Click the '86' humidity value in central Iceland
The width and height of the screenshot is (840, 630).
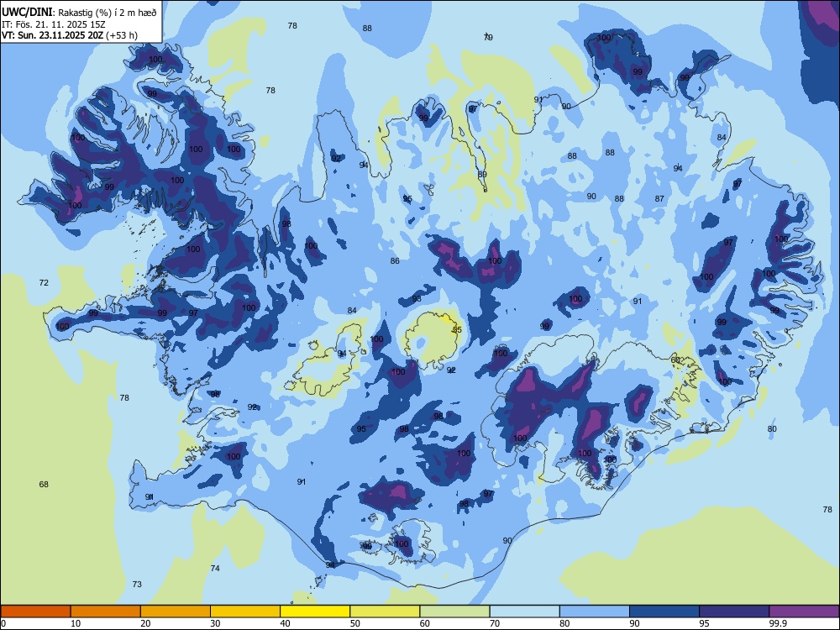[x=395, y=261]
